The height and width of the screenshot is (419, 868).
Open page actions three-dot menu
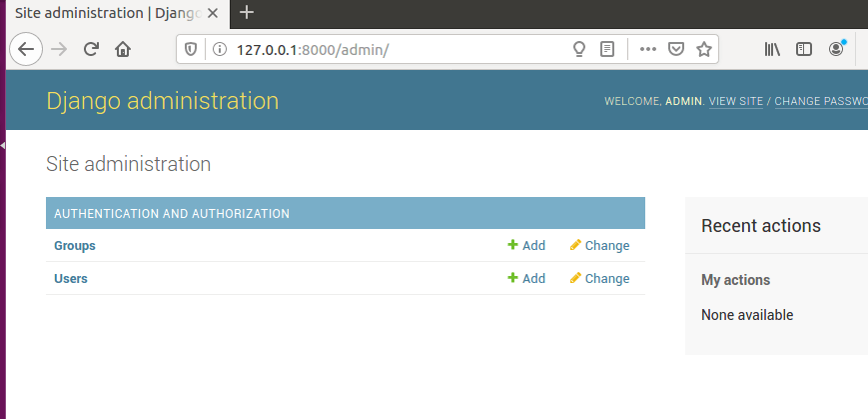pos(647,49)
